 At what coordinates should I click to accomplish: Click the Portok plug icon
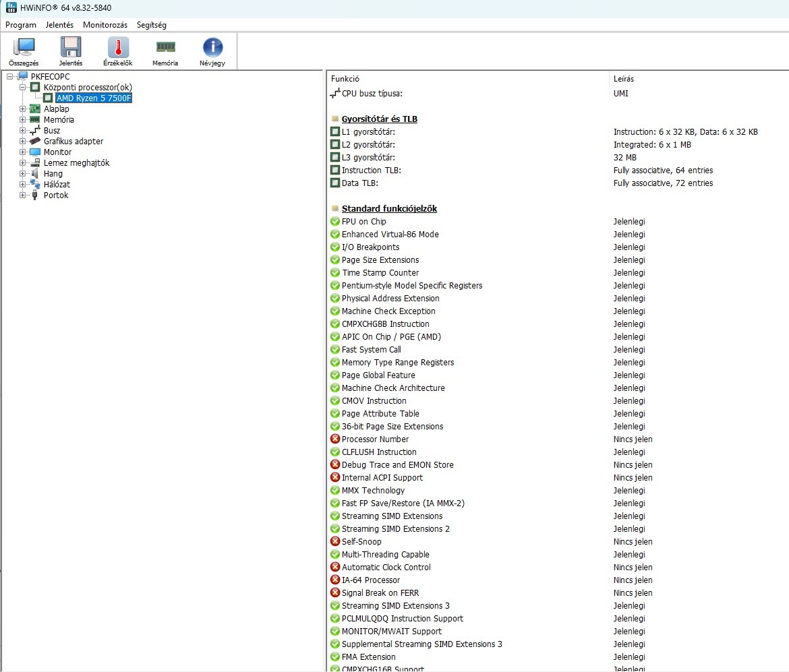pyautogui.click(x=34, y=195)
